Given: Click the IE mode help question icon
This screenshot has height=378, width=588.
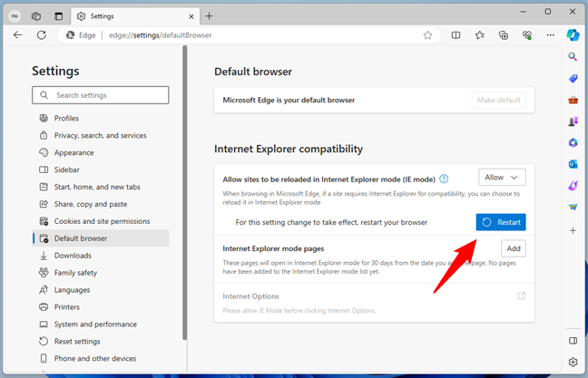Looking at the screenshot, I should click(x=444, y=179).
